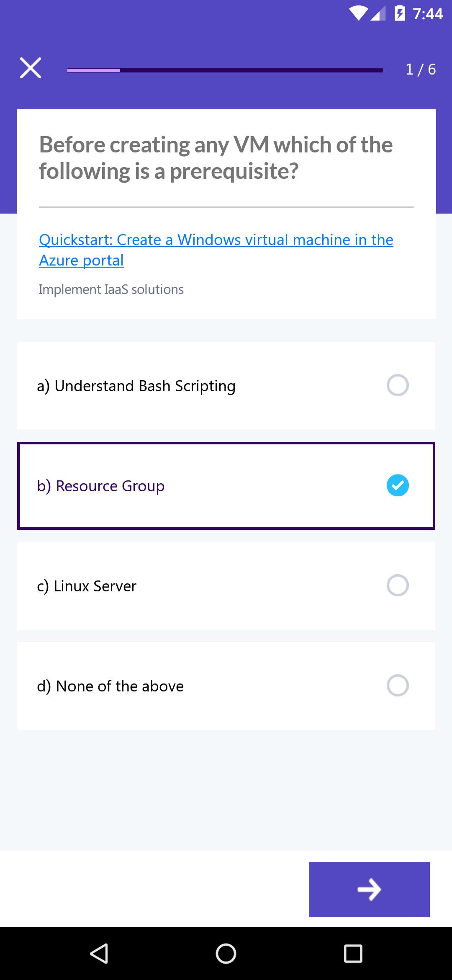452x980 pixels.
Task: Tap the Android home circle icon
Action: point(226,954)
